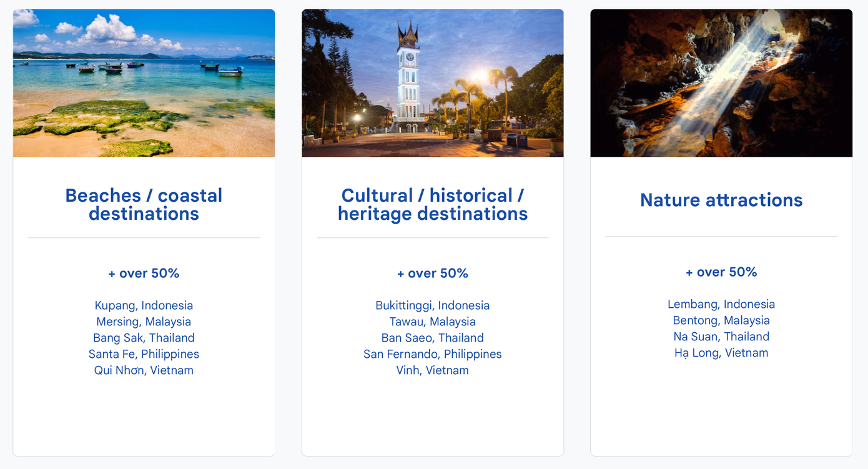Click Qui Nhơn, Vietnam

[144, 370]
